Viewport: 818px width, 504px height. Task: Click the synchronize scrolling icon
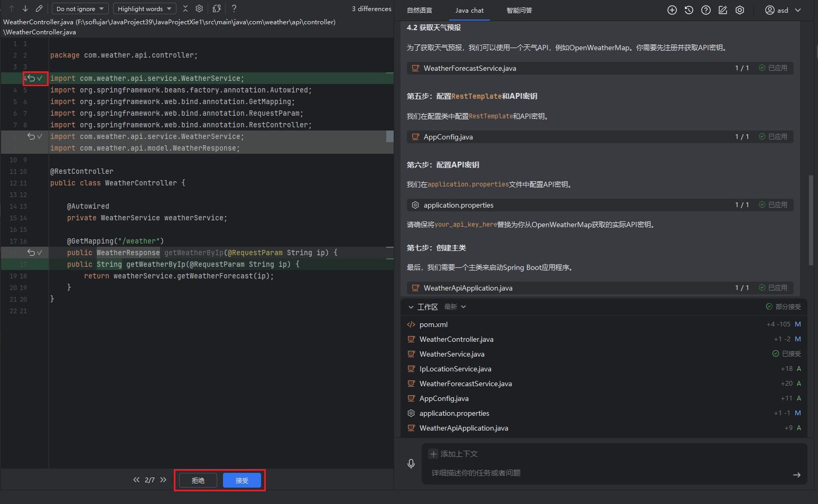(217, 8)
